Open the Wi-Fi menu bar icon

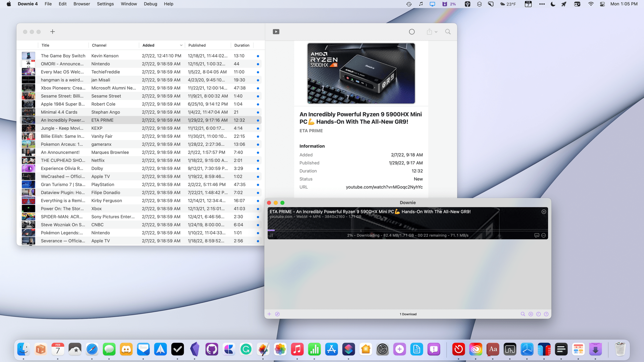591,4
